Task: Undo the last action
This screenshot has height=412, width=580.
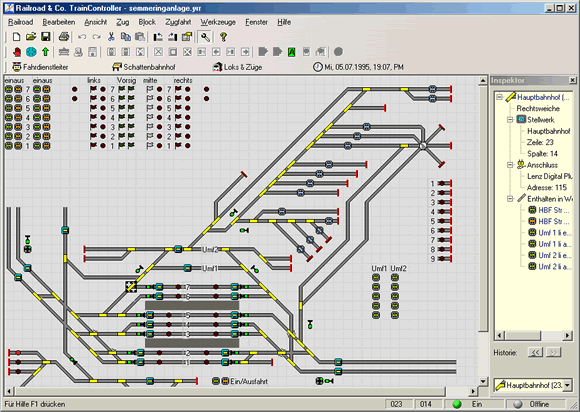Action: click(x=82, y=37)
